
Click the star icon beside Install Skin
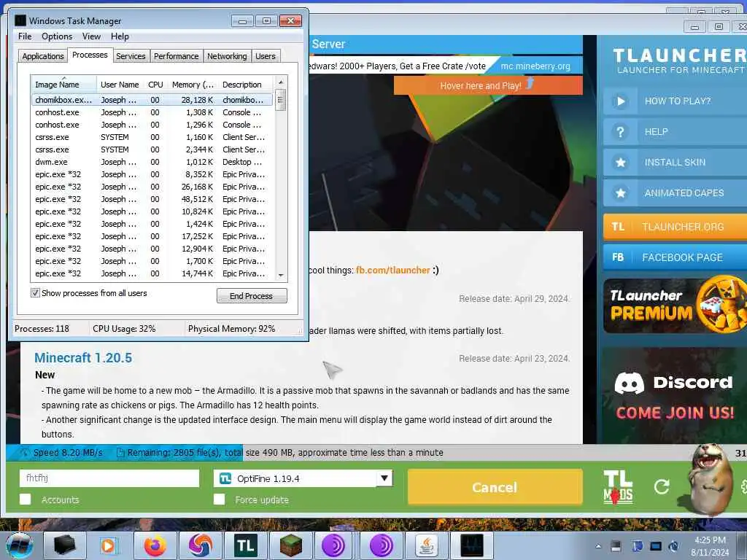(620, 163)
